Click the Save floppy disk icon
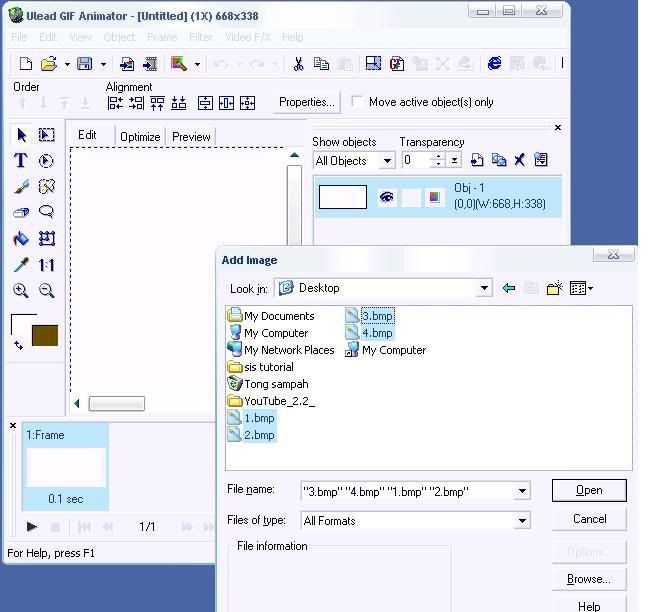Screen dimensions: 668x612 [x=84, y=64]
